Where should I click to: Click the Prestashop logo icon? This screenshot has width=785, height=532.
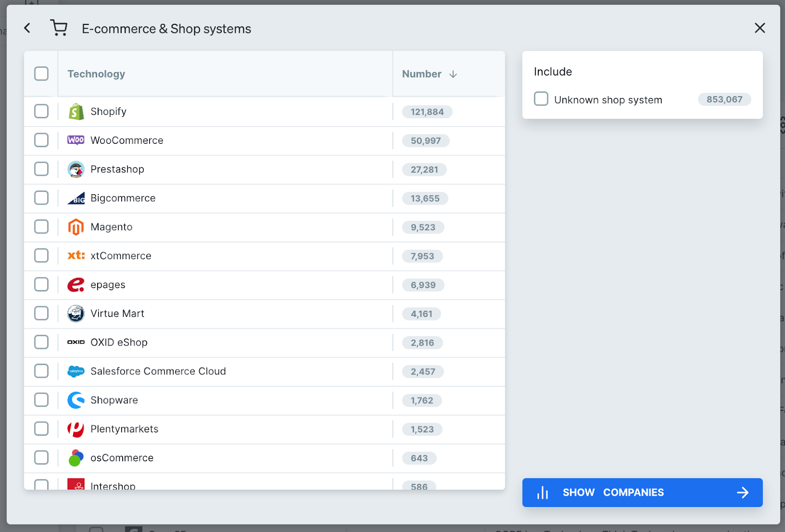[76, 169]
